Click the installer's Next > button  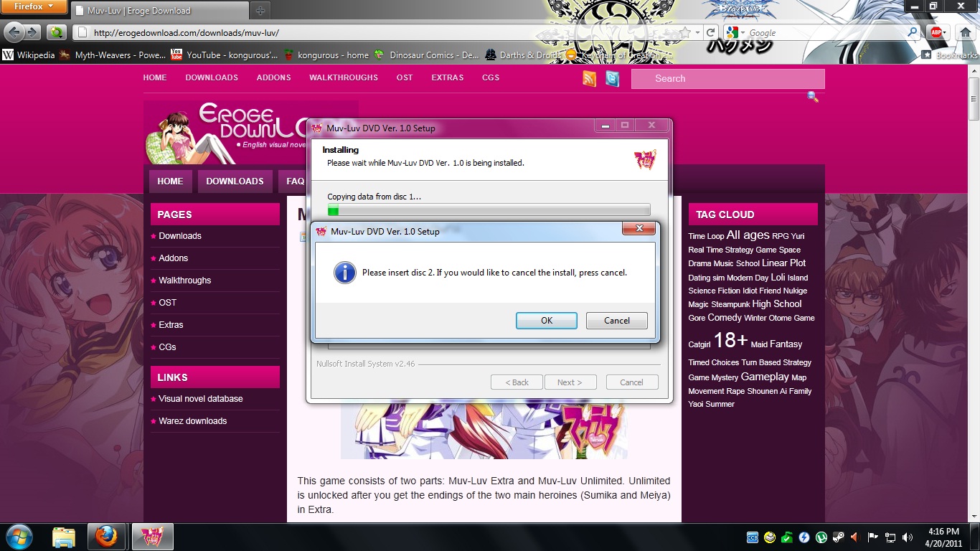click(570, 382)
